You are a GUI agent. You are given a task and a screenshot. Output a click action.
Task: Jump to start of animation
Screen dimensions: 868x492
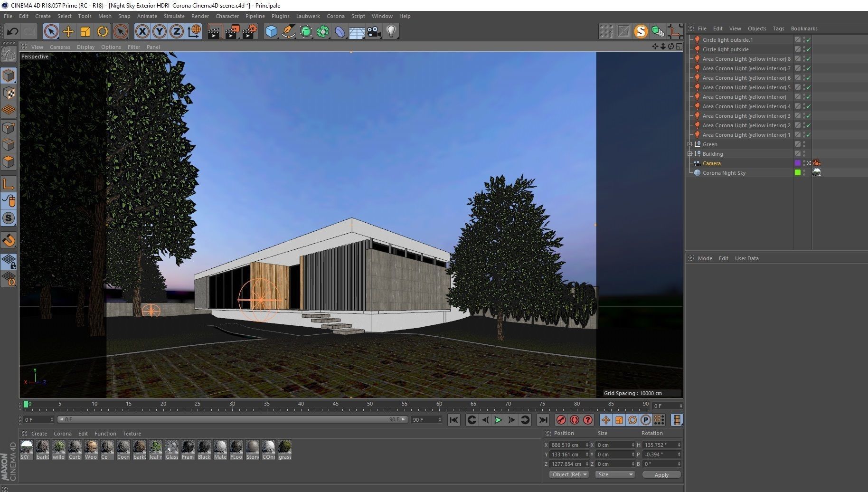click(x=454, y=420)
